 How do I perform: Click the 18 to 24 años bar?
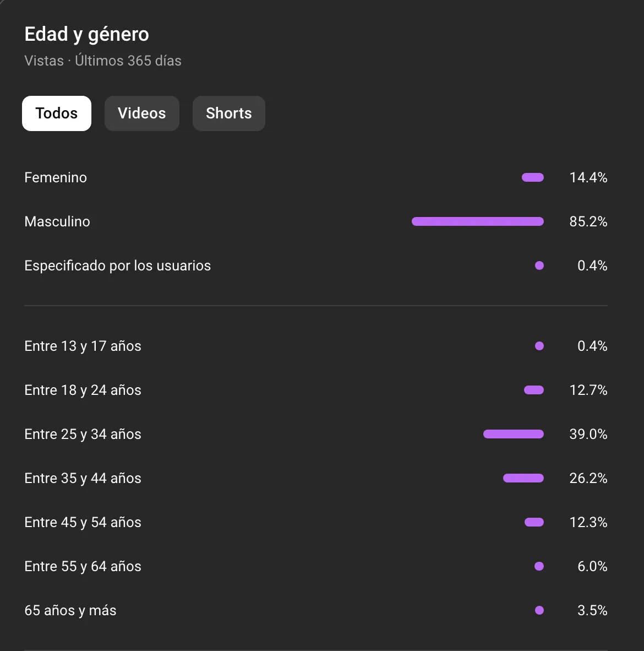(x=533, y=390)
